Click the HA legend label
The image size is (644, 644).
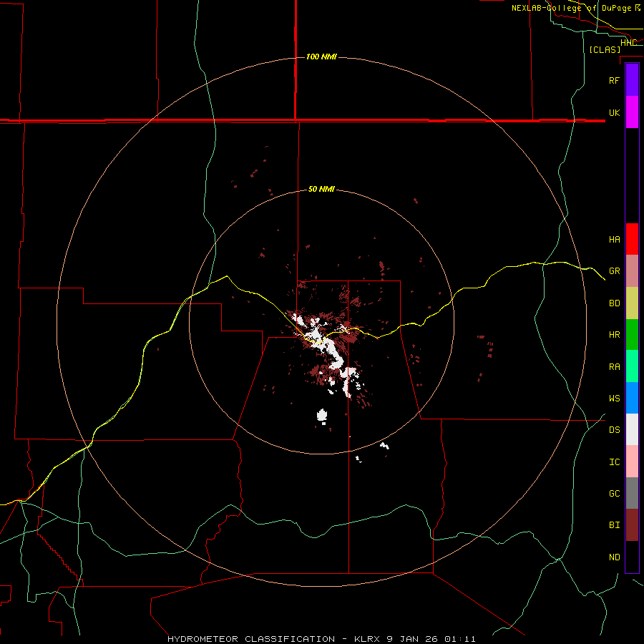click(614, 239)
